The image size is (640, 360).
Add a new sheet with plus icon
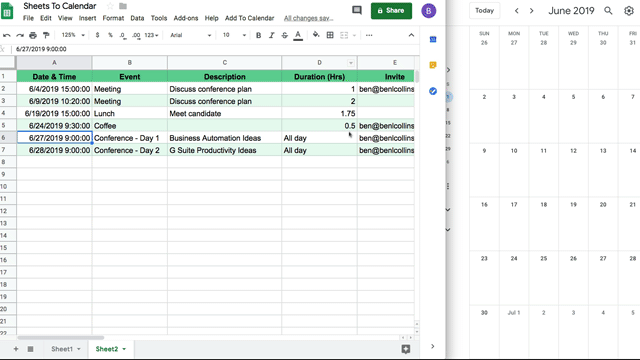coord(16,349)
